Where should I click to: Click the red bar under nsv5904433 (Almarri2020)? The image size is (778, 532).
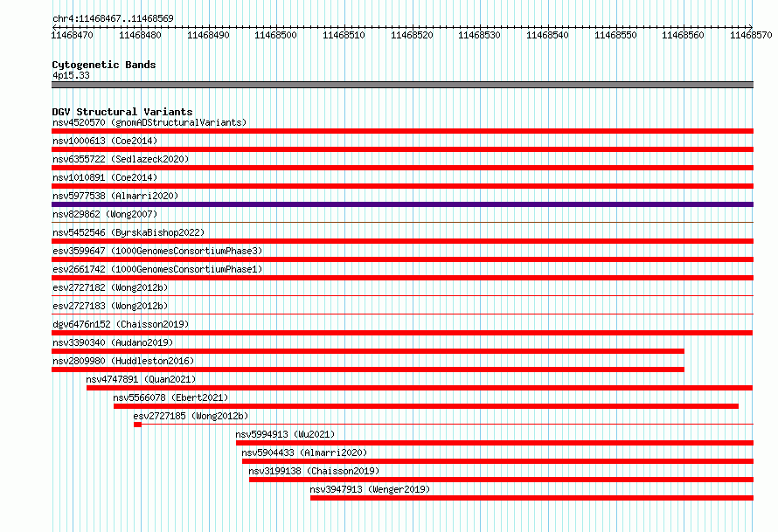[497, 461]
